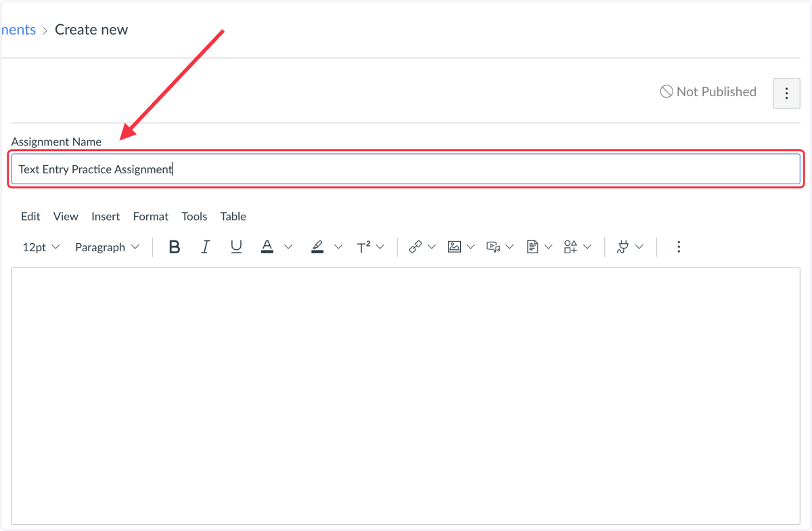Expand apps options arrow
The image size is (812, 531).
639,247
